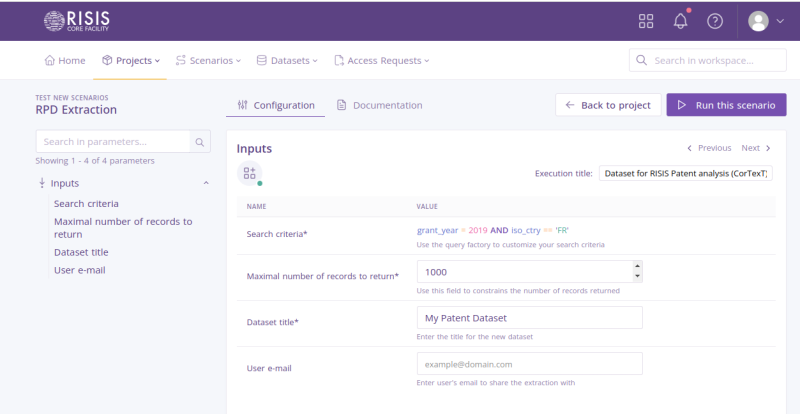Open the apps grid icon in header

tap(646, 21)
